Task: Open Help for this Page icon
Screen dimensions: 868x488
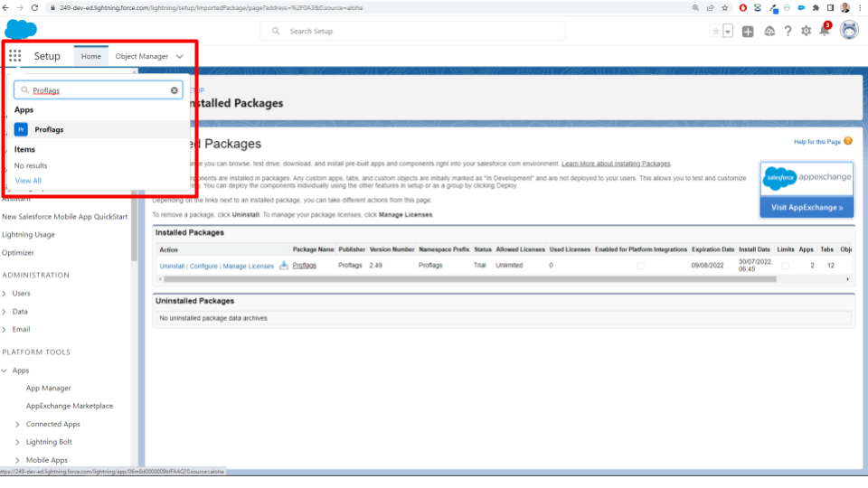Action: (x=848, y=141)
